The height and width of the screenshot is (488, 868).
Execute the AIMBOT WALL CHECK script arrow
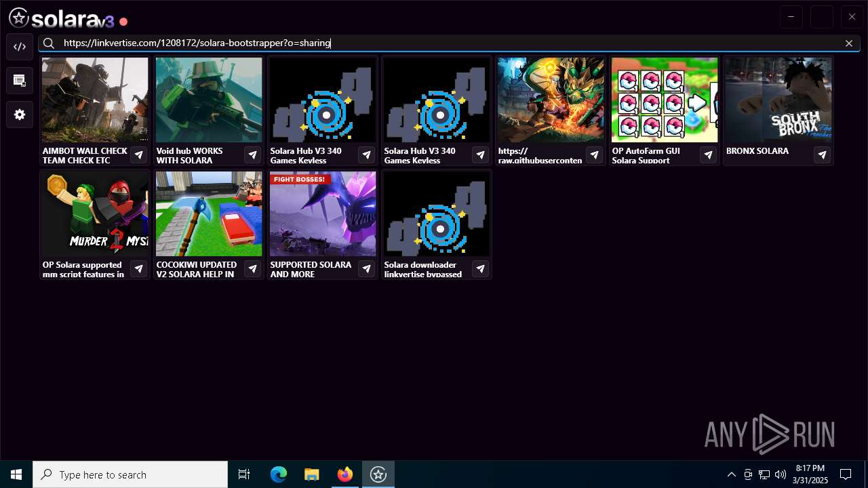click(139, 155)
